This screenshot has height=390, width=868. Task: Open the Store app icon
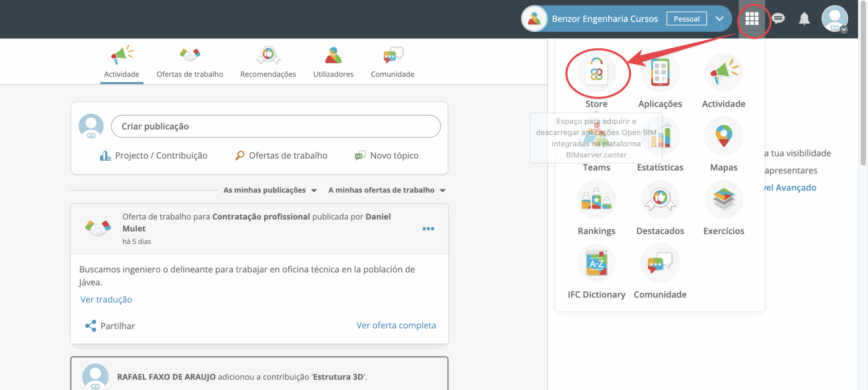click(596, 73)
